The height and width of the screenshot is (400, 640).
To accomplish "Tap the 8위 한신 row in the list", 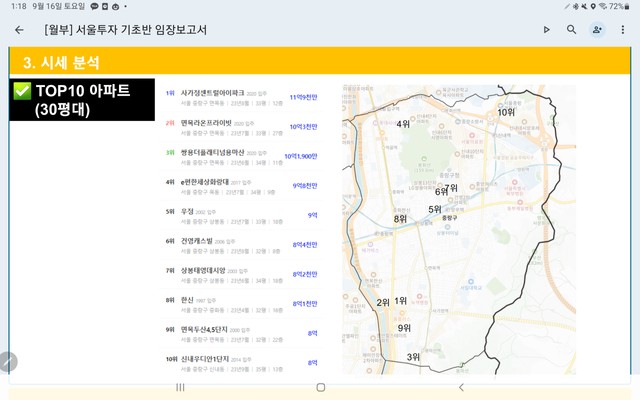I will point(241,304).
